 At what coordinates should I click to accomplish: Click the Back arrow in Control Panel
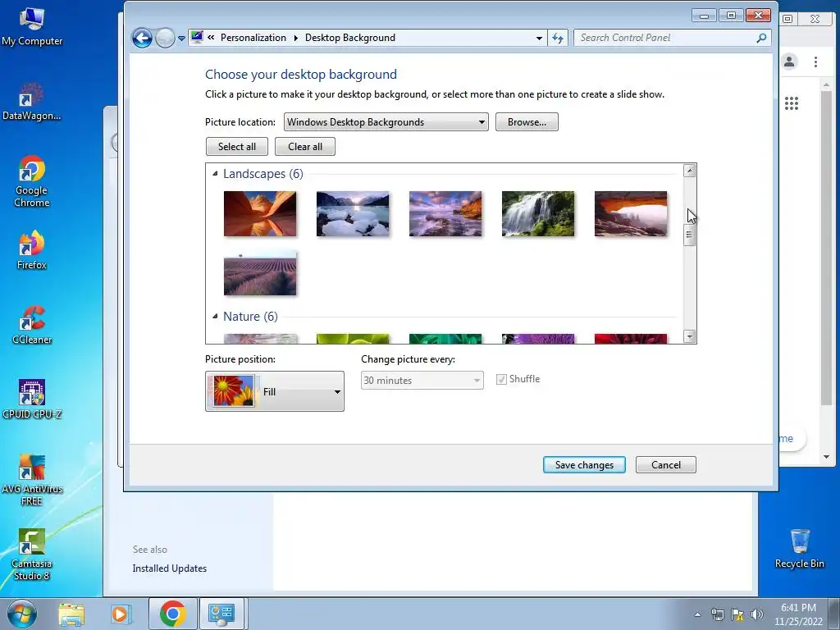[142, 38]
